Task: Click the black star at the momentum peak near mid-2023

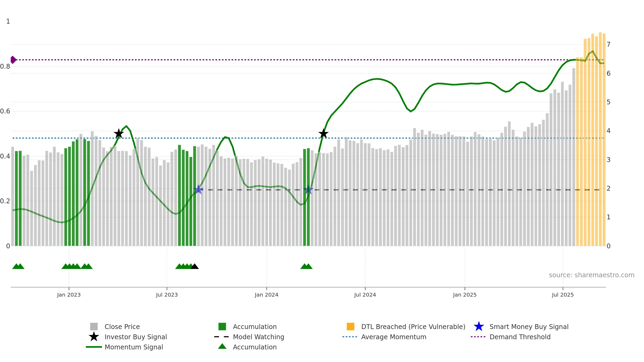Action: click(119, 134)
